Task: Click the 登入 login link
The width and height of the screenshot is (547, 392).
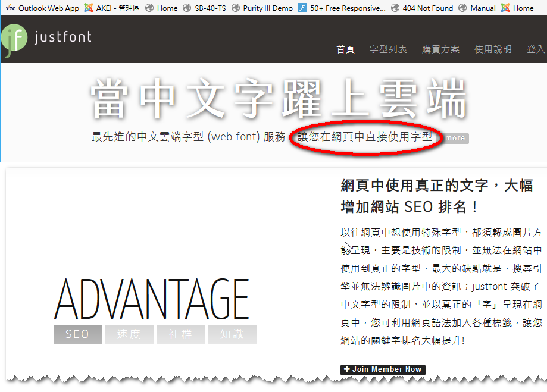Action: [x=535, y=49]
